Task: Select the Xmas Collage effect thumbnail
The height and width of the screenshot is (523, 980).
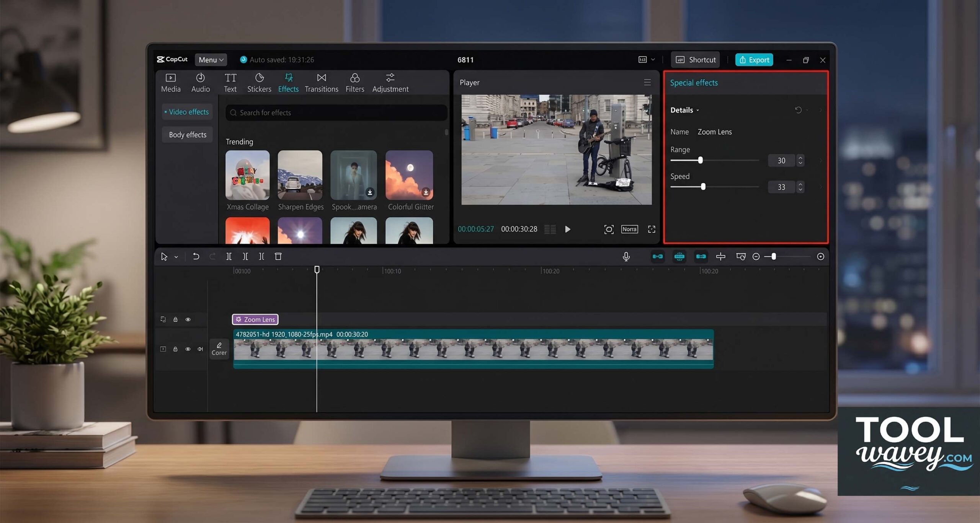Action: [247, 175]
